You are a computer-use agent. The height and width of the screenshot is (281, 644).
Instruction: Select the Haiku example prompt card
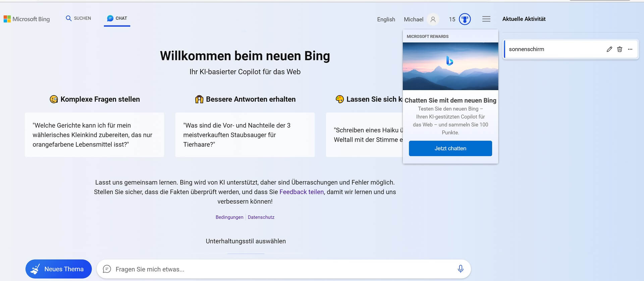click(364, 135)
